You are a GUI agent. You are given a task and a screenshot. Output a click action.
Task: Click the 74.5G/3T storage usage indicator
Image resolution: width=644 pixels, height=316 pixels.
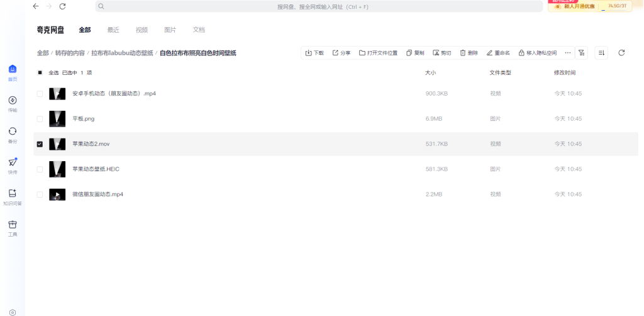point(617,6)
